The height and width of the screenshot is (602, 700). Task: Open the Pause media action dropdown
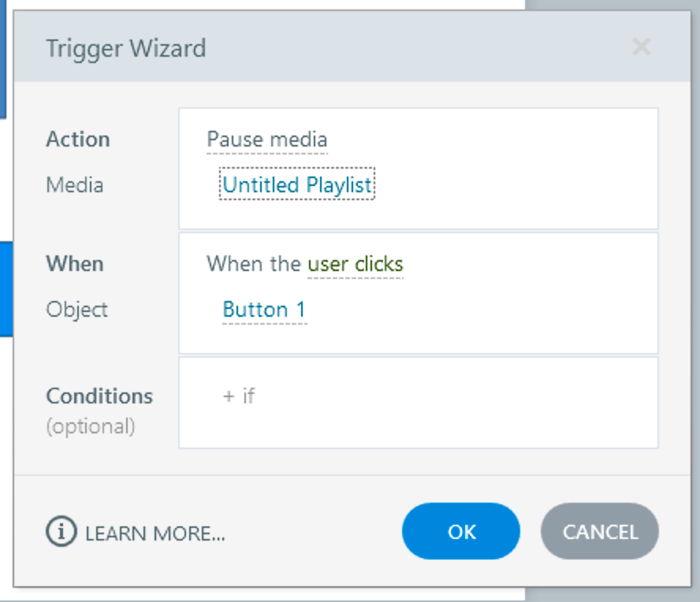[266, 140]
